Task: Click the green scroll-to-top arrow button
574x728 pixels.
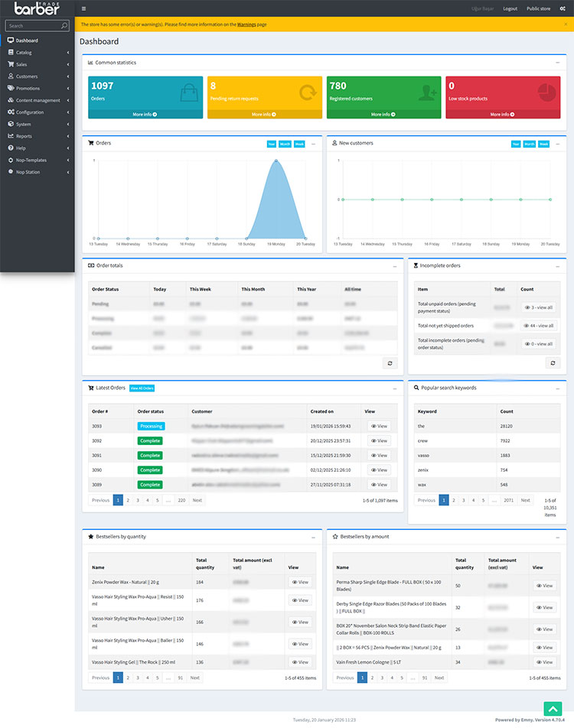Action: click(x=553, y=709)
